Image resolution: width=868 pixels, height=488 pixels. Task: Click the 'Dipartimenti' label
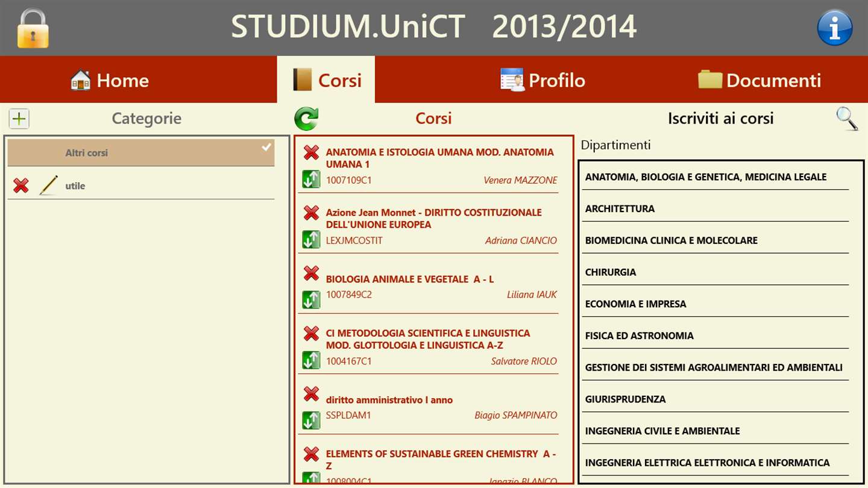coord(616,145)
